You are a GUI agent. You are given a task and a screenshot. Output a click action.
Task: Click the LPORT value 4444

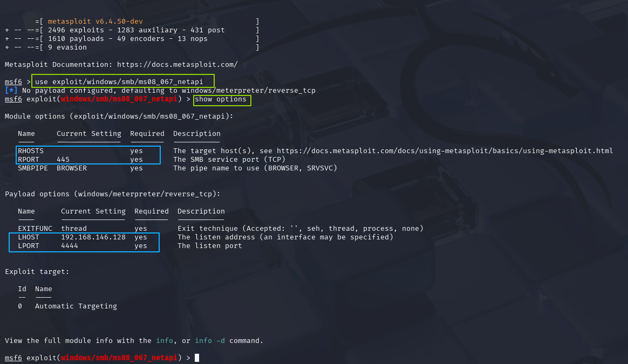[x=69, y=246]
